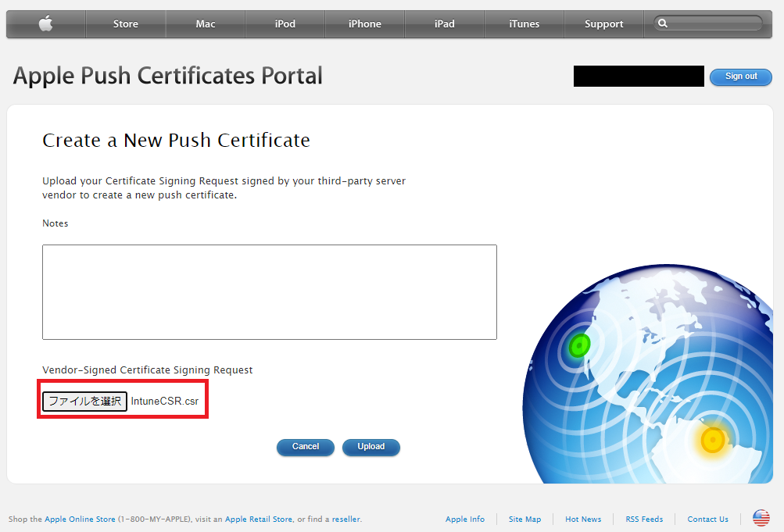
Task: Click the Cancel button
Action: click(x=306, y=447)
